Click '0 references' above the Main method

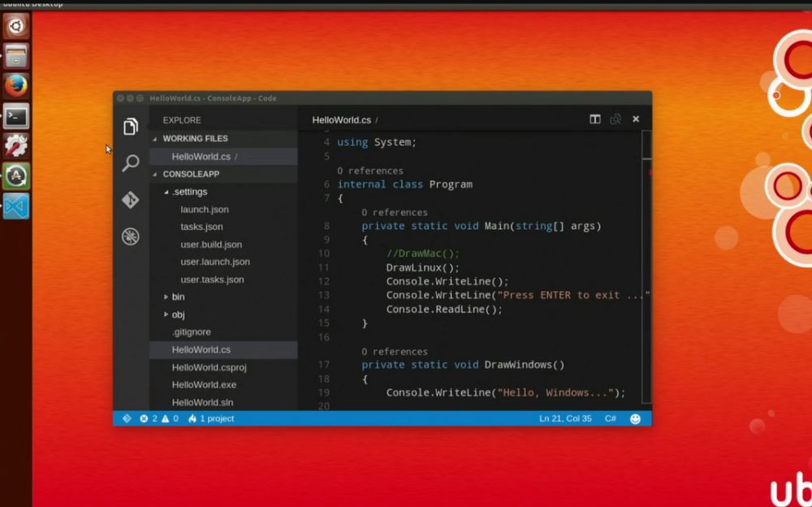(x=395, y=213)
